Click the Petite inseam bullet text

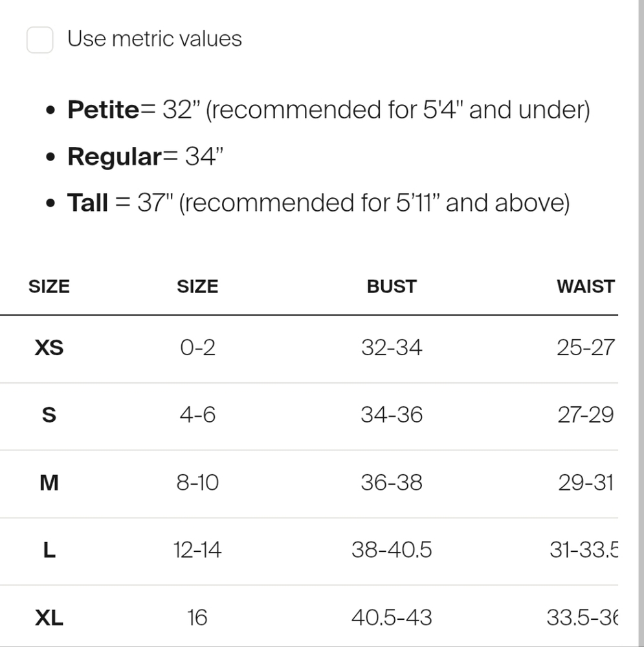[329, 110]
